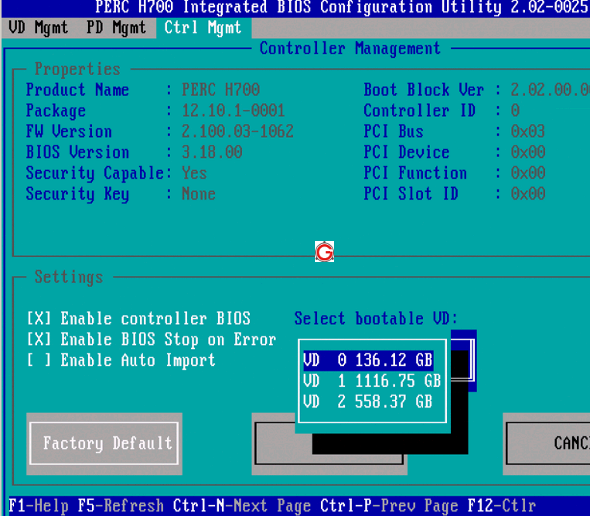Viewport: 590px width, 516px height.
Task: Switch to the VD Mgmt tab
Action: click(38, 28)
